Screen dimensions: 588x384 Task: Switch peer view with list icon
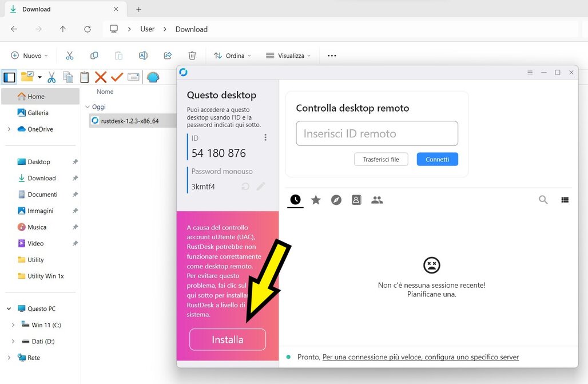565,200
